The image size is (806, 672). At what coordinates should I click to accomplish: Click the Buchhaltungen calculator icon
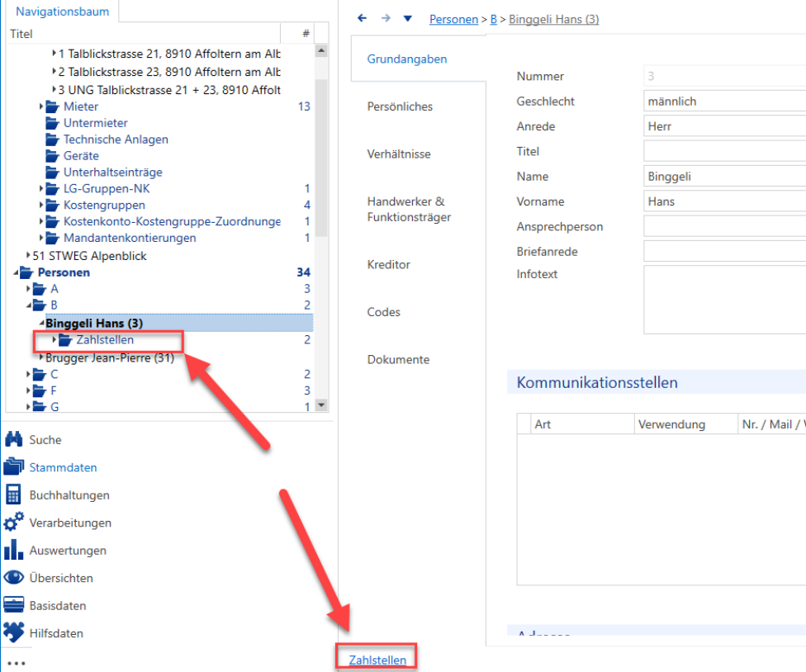pyautogui.click(x=13, y=495)
